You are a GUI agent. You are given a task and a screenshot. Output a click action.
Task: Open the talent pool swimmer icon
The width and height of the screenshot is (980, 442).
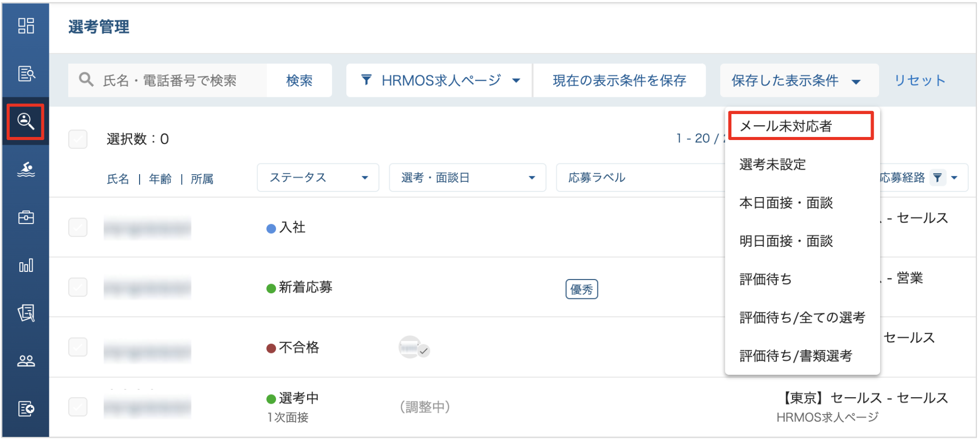click(25, 169)
